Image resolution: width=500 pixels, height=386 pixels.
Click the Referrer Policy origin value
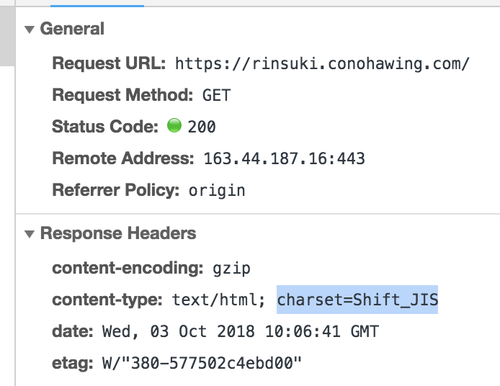tap(217, 191)
